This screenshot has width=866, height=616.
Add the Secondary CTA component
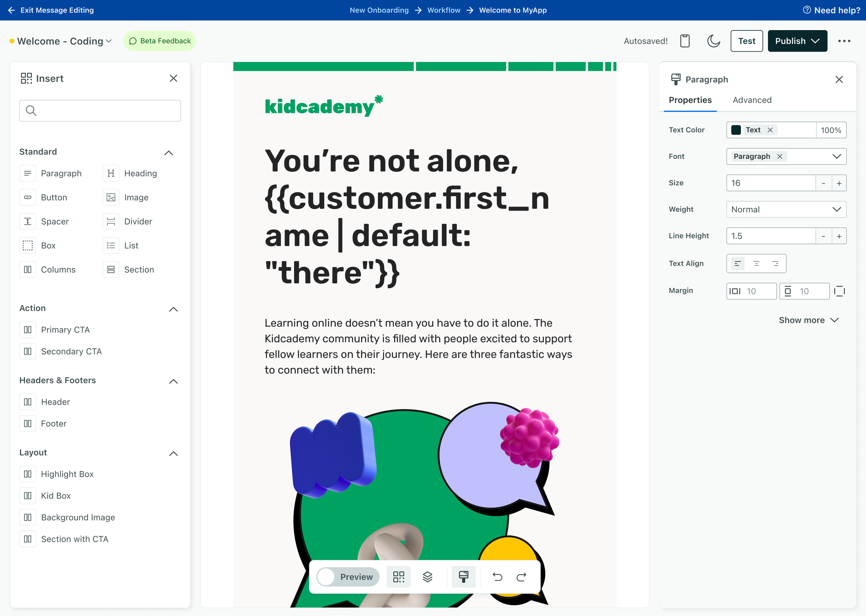coord(61,351)
